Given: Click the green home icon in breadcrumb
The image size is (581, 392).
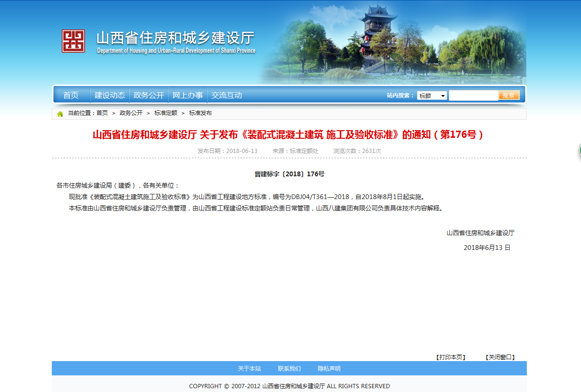Looking at the screenshot, I should coord(60,114).
